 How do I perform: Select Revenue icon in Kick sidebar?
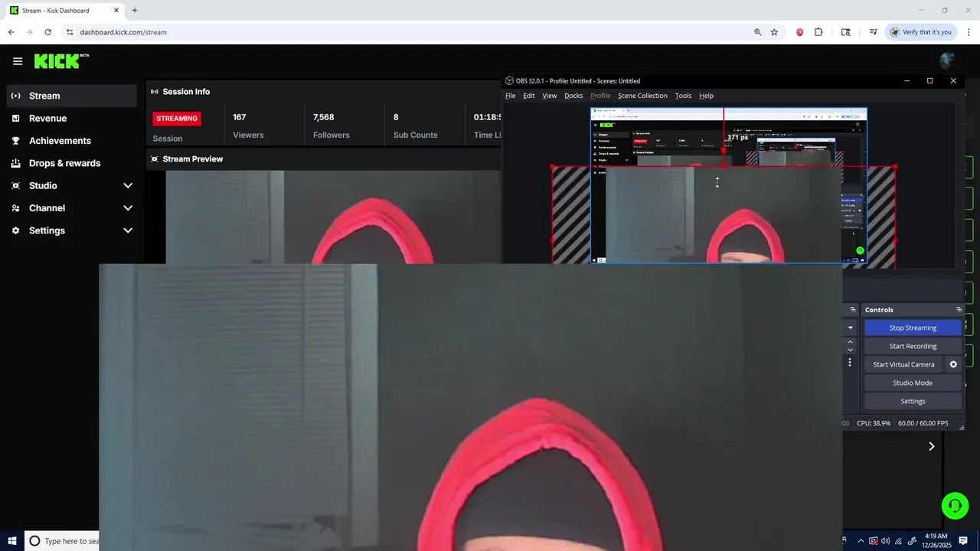(x=15, y=118)
